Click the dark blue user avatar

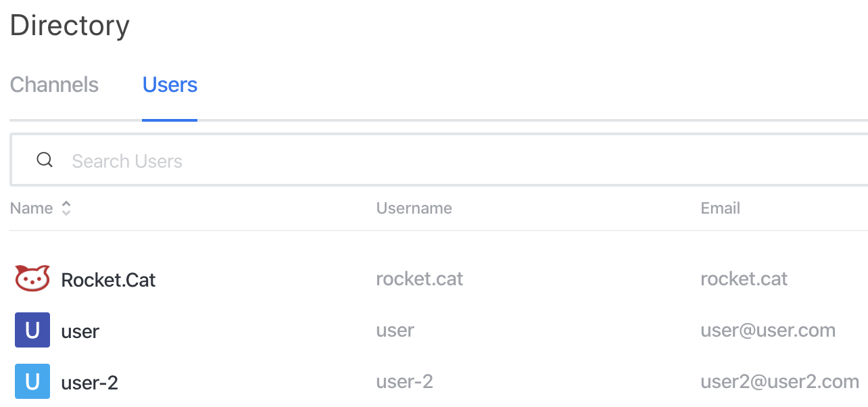32,331
